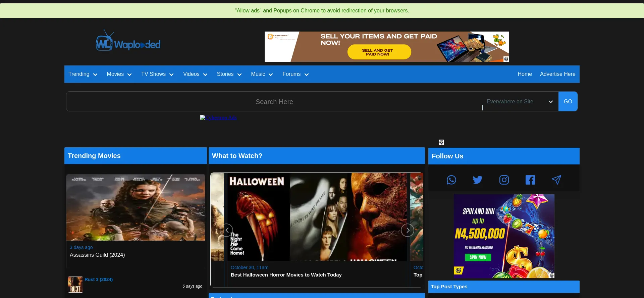
Task: Go to next slide in What to Watch
Action: click(x=408, y=230)
